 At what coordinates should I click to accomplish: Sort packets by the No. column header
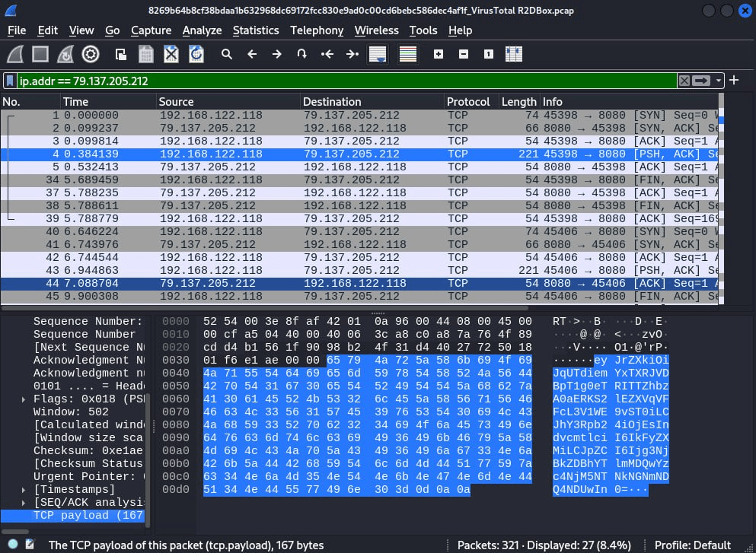click(30, 102)
